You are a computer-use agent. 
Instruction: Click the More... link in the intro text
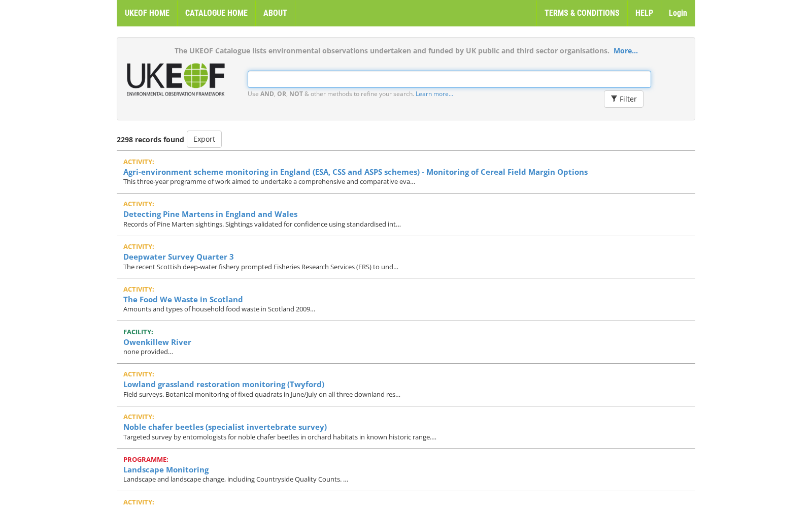625,51
